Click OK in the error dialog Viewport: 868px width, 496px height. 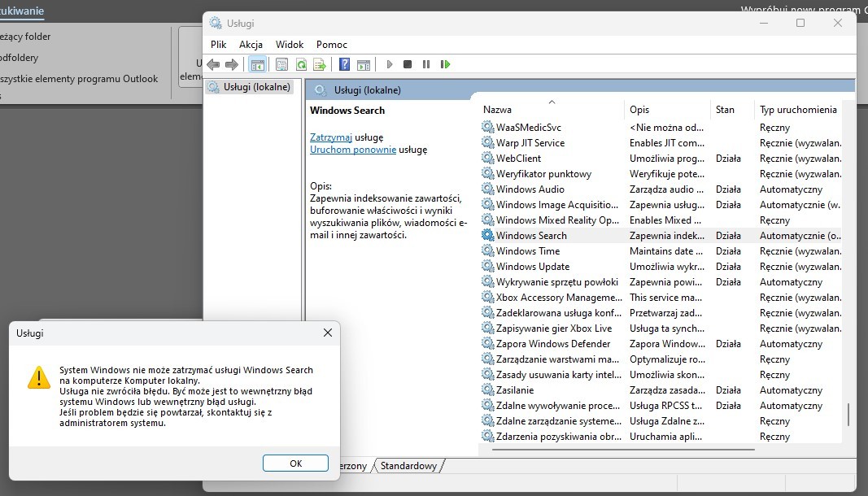pos(295,463)
